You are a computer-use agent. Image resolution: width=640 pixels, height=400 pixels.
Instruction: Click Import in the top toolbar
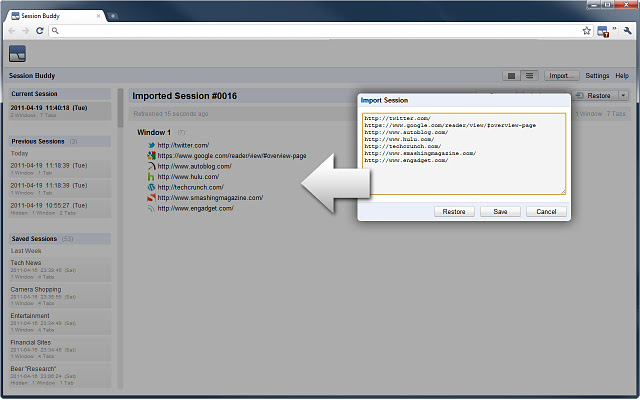(562, 76)
